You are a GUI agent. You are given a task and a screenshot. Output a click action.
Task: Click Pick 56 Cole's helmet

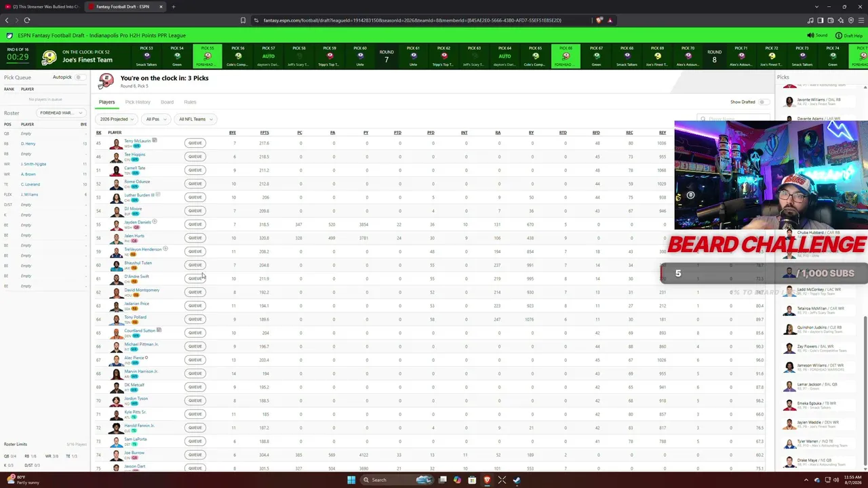click(x=238, y=57)
